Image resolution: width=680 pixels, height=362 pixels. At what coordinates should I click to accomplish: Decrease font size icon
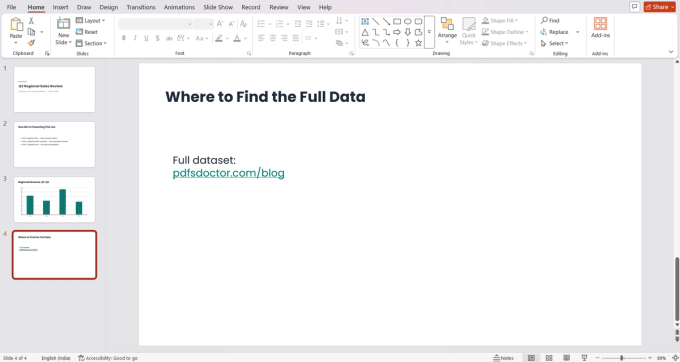coord(232,24)
